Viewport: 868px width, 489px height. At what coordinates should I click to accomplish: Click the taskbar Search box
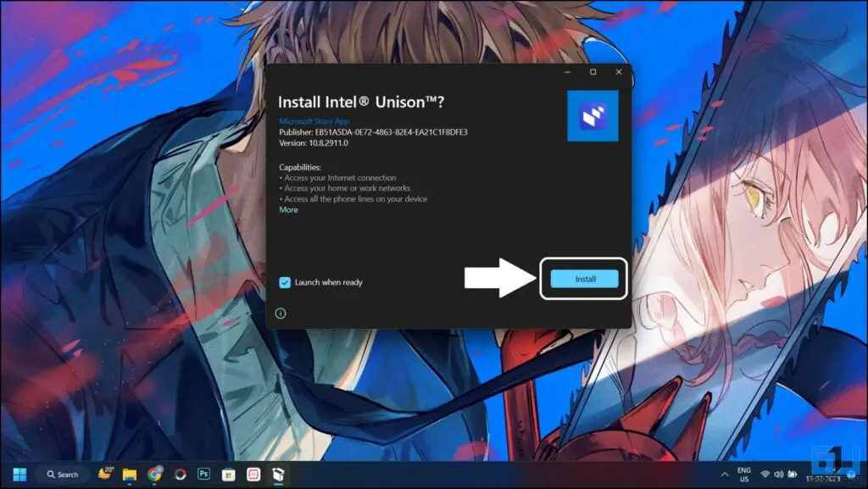pyautogui.click(x=62, y=475)
